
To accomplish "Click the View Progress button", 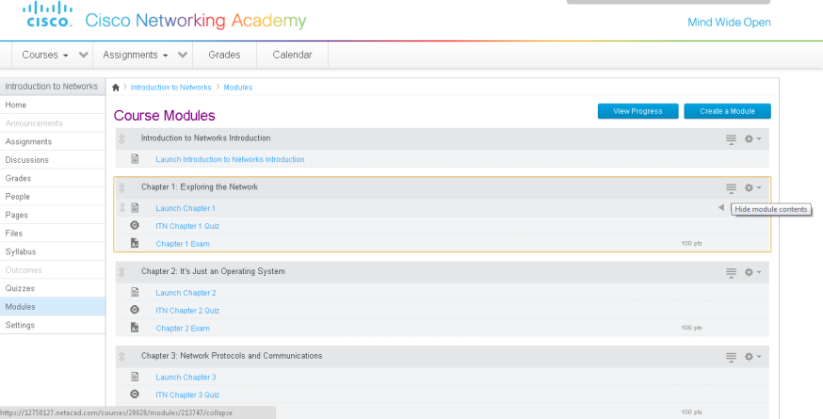I will (x=638, y=111).
